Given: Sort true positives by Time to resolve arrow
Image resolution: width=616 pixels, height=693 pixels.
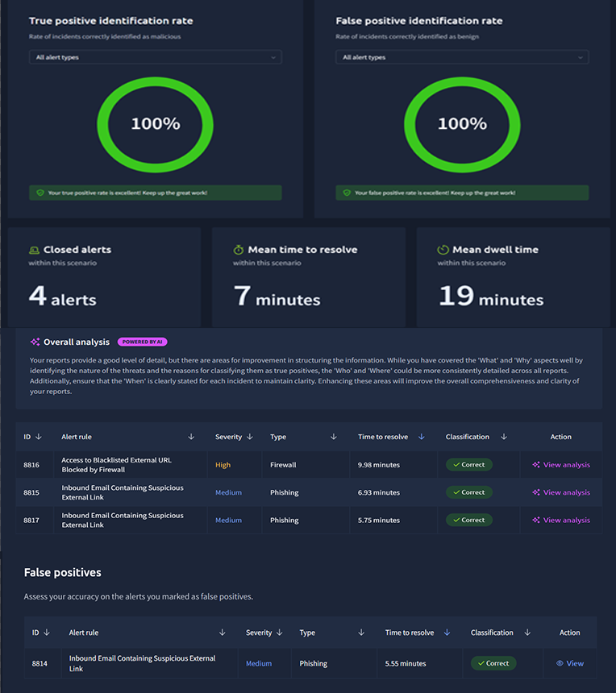Looking at the screenshot, I should pyautogui.click(x=422, y=437).
